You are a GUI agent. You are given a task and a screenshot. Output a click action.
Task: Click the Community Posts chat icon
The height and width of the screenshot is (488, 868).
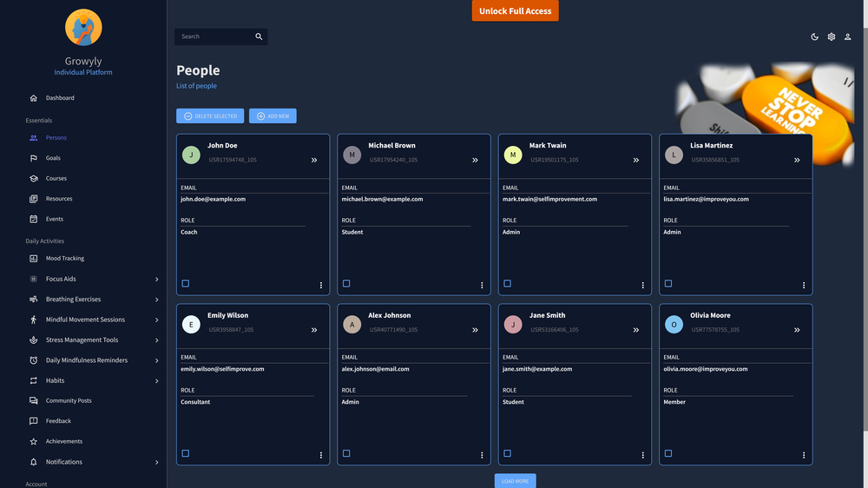pyautogui.click(x=33, y=400)
